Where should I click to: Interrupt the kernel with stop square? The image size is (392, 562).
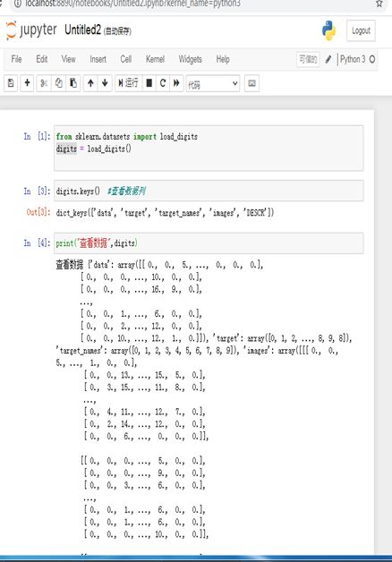click(x=149, y=83)
